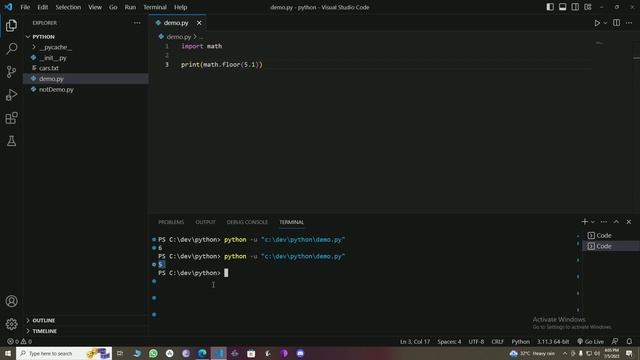
Task: Close the demo.py editor tab
Action: coord(199,23)
